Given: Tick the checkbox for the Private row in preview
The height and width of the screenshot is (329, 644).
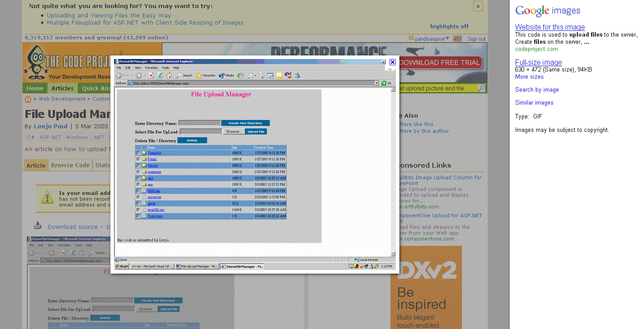Looking at the screenshot, I should point(138,165).
